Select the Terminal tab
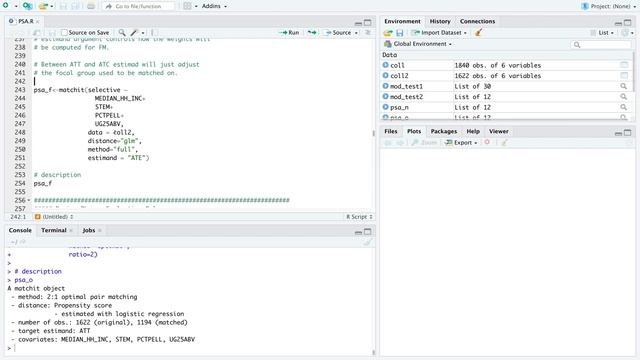 click(x=53, y=230)
